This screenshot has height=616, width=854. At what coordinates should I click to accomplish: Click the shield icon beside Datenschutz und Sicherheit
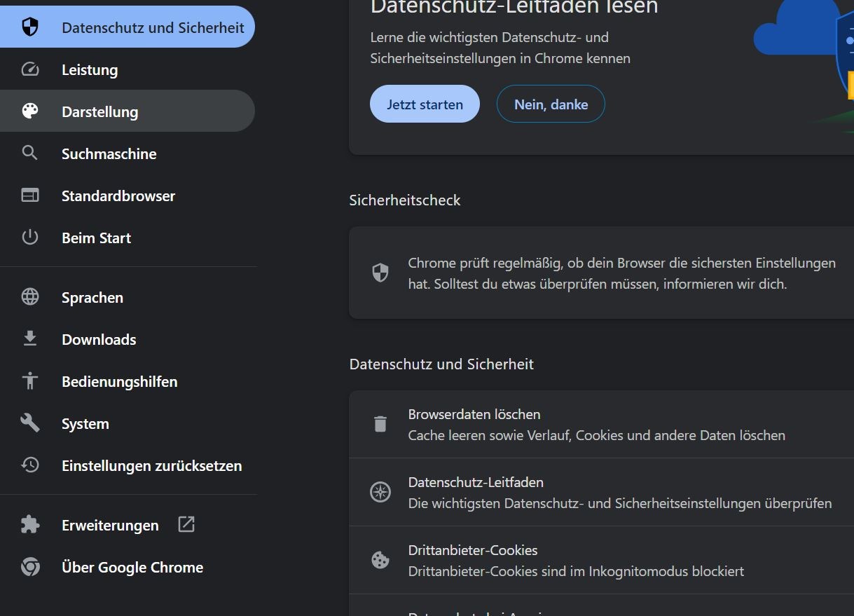point(30,27)
